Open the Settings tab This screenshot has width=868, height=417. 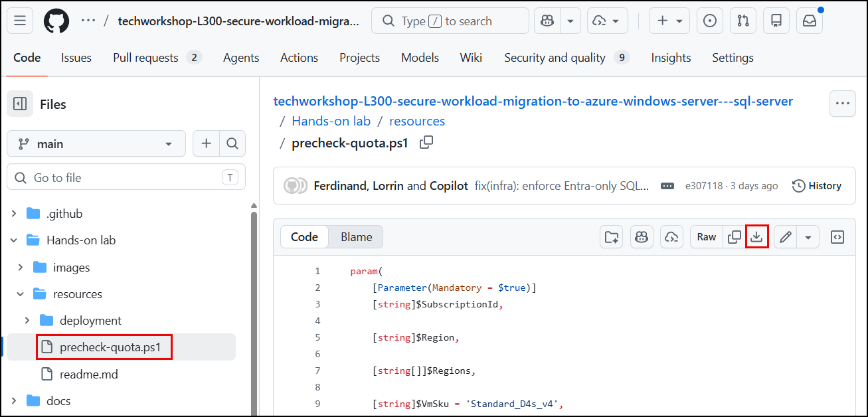pos(733,58)
